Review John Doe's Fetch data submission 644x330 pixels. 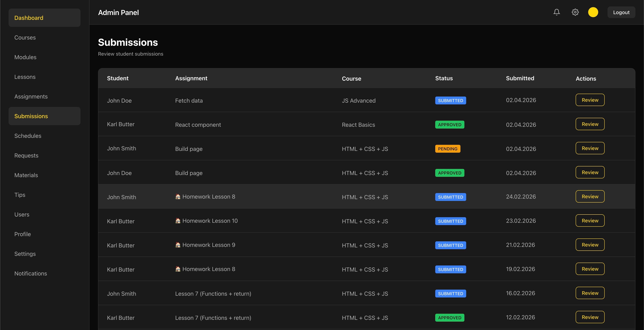(x=590, y=100)
